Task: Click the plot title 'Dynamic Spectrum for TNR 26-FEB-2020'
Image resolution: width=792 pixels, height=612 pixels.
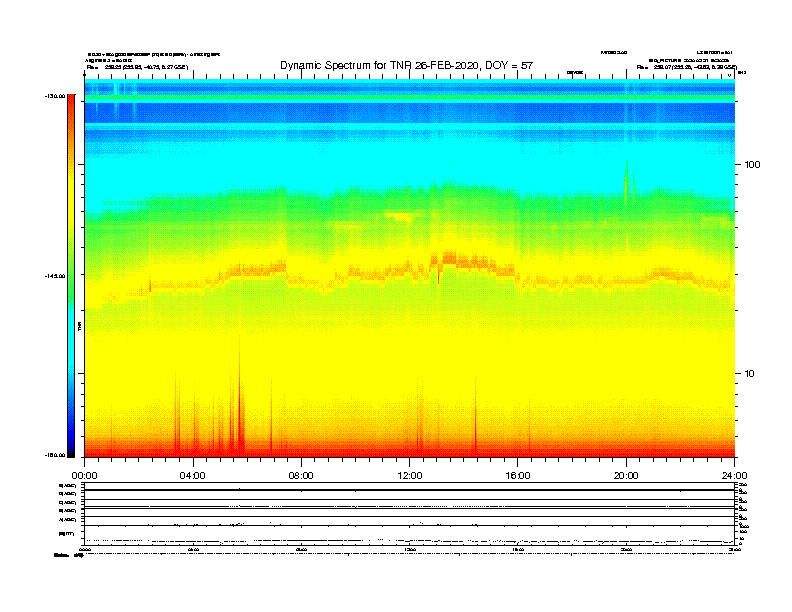Action: [407, 65]
